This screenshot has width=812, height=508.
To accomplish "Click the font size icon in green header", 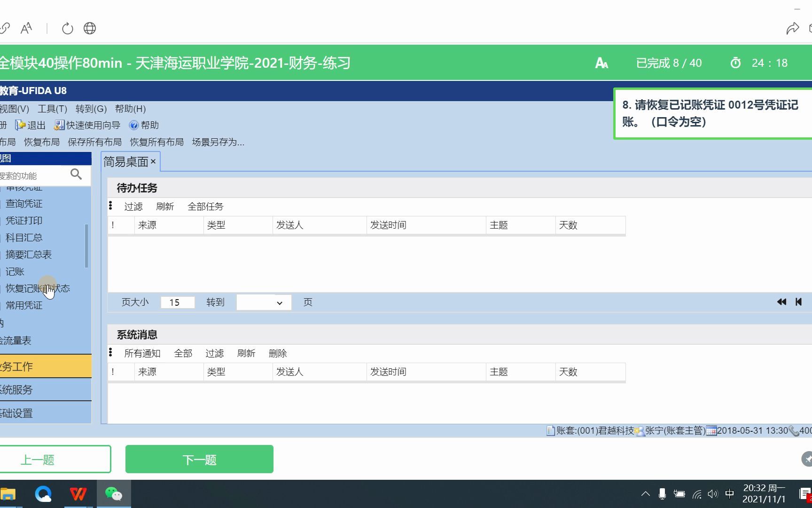I will [x=601, y=63].
